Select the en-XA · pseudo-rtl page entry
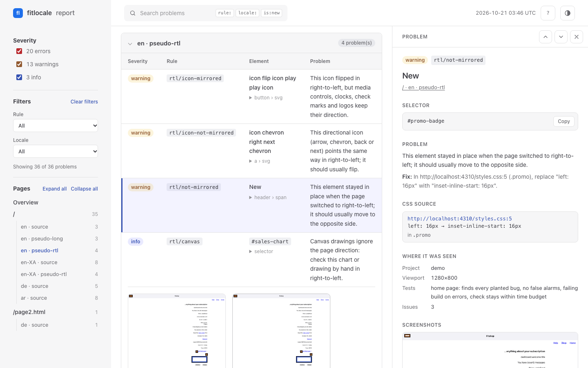Image resolution: width=588 pixels, height=368 pixels. [x=60, y=274]
